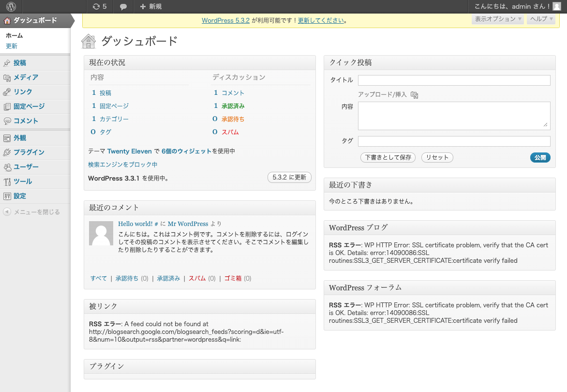Collapse the 最近の下書き widget header
The image size is (567, 392).
(440, 185)
